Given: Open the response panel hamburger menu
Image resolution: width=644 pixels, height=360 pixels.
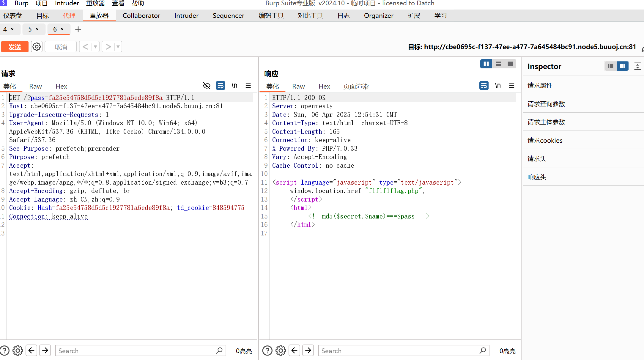Looking at the screenshot, I should [x=511, y=86].
